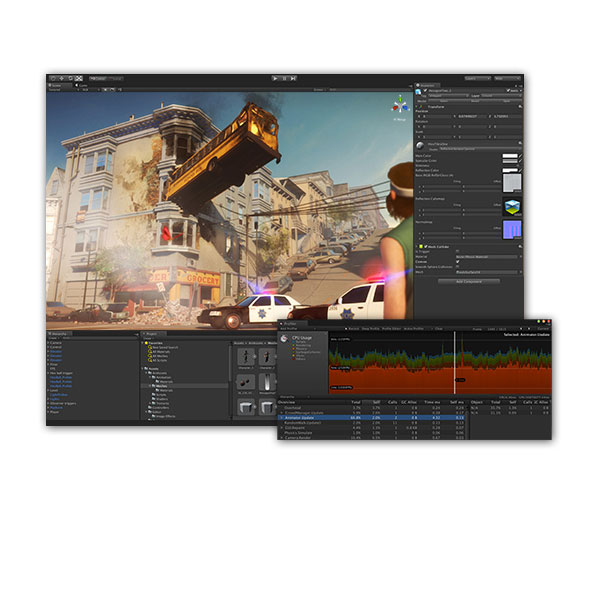The width and height of the screenshot is (600, 600).
Task: Select the Hand tool in the Unity toolbar
Action: (54, 78)
